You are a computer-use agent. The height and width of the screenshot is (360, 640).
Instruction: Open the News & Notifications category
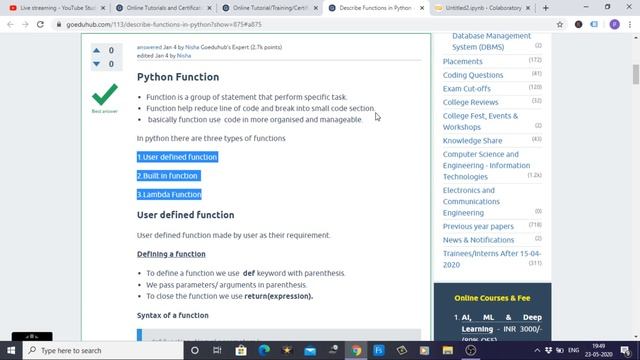pyautogui.click(x=478, y=240)
